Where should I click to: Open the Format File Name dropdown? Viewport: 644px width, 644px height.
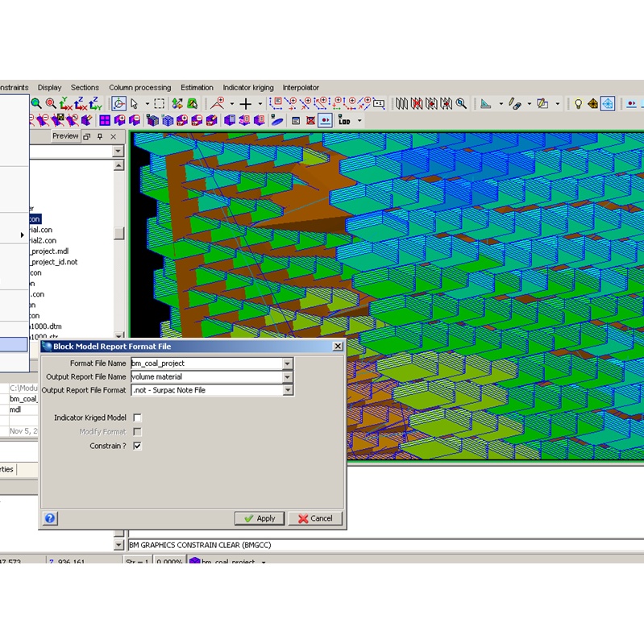tap(288, 364)
